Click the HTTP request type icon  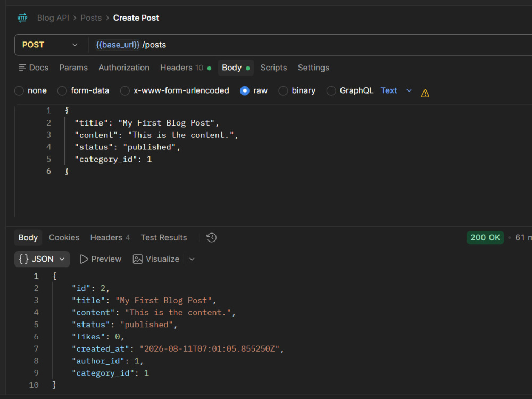(22, 18)
